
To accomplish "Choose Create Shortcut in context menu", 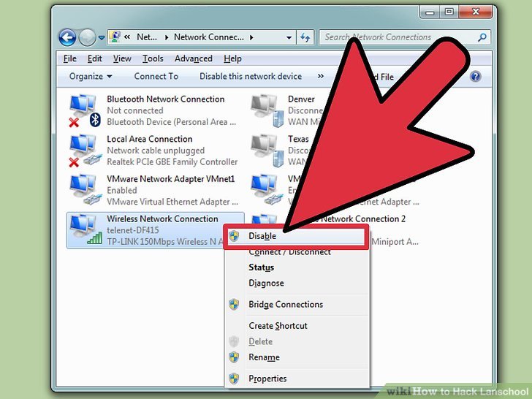I will tap(278, 326).
